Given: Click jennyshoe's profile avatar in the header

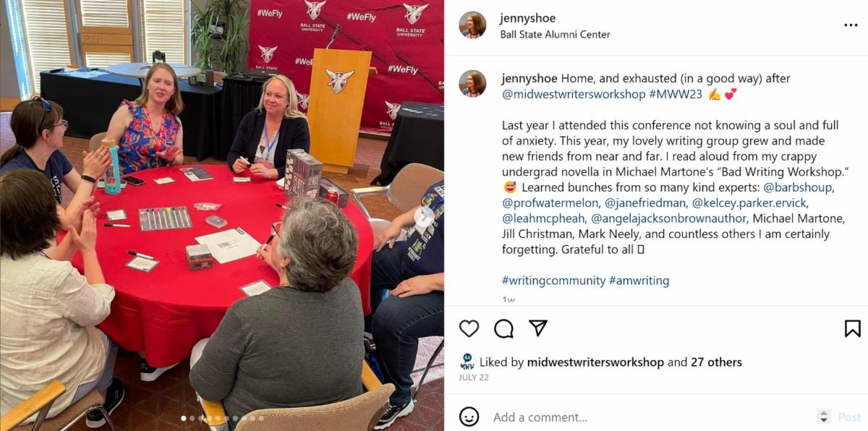Looking at the screenshot, I should click(x=472, y=25).
